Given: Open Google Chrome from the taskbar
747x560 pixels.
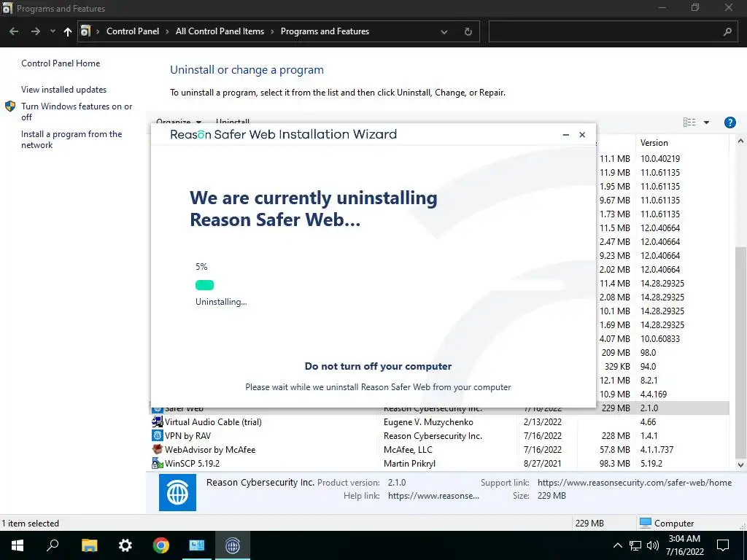Looking at the screenshot, I should pyautogui.click(x=161, y=545).
